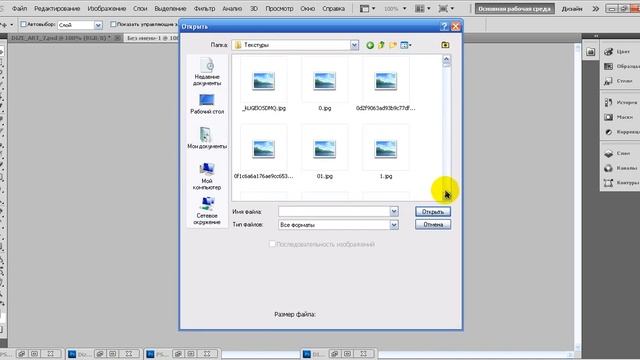Open the Слои menu in the menu bar
Viewport: 640px width, 360px height.
pos(140,9)
